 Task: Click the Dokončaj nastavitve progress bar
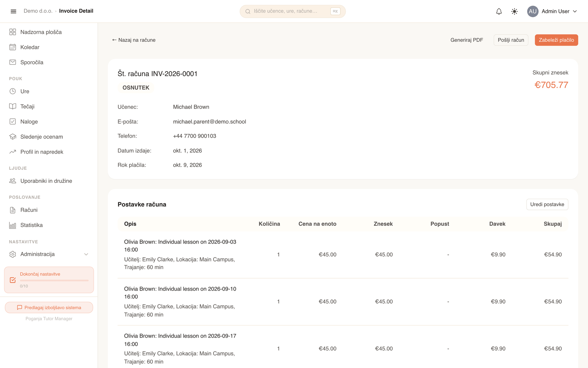pos(54,280)
